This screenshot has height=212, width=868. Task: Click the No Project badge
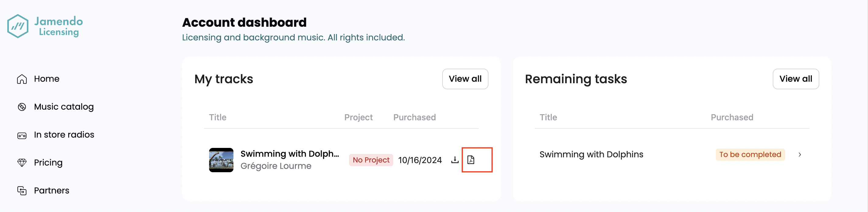[371, 160]
